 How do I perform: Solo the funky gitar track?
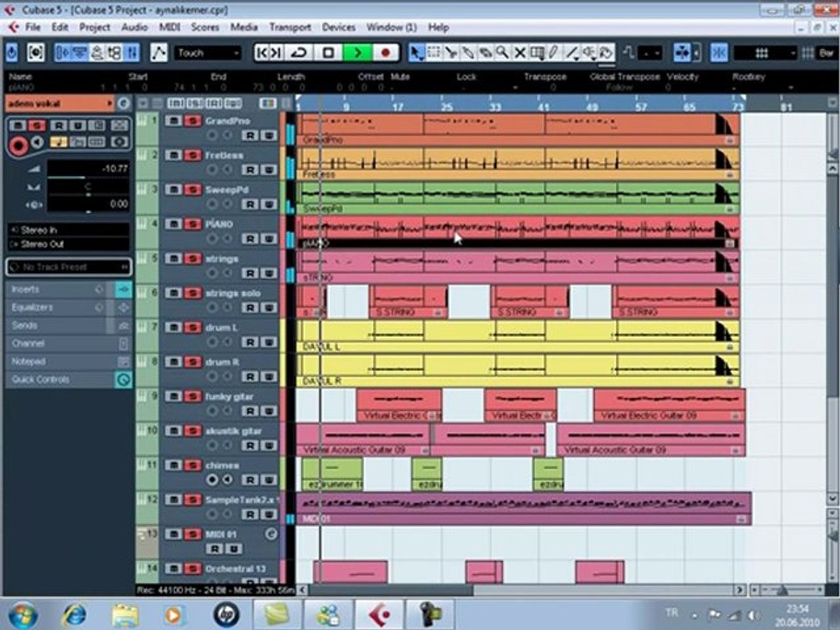coord(192,396)
